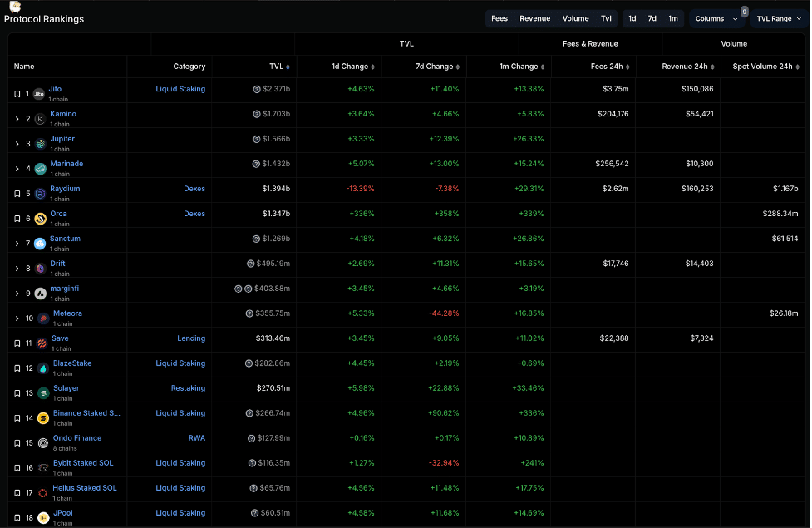Image resolution: width=812 pixels, height=528 pixels.
Task: Open Liquid Staking category for Jito
Action: [180, 89]
